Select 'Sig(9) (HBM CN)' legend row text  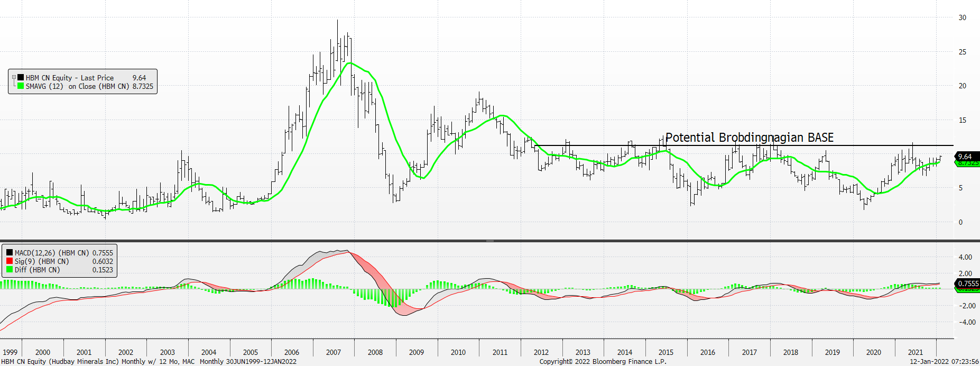click(x=42, y=261)
